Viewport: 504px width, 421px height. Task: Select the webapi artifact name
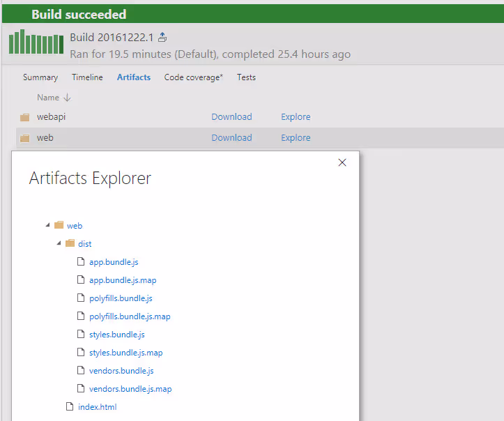tap(51, 117)
